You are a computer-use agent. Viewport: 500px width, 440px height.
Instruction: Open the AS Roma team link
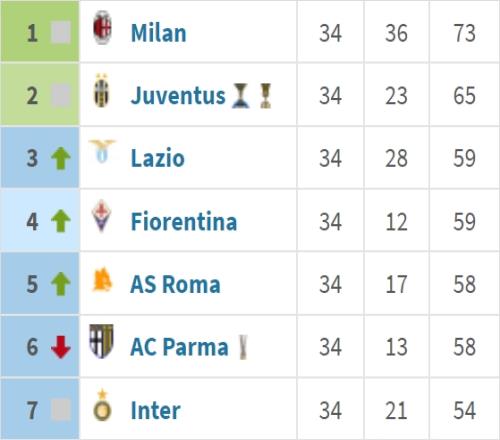tap(175, 284)
